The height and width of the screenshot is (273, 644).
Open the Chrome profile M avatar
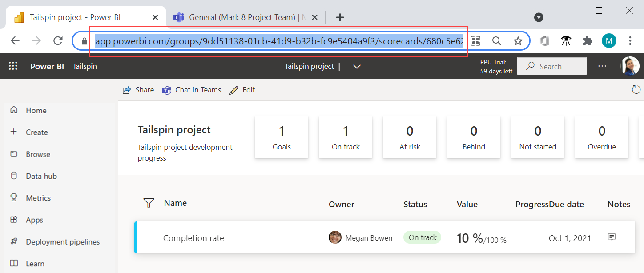[x=609, y=41]
